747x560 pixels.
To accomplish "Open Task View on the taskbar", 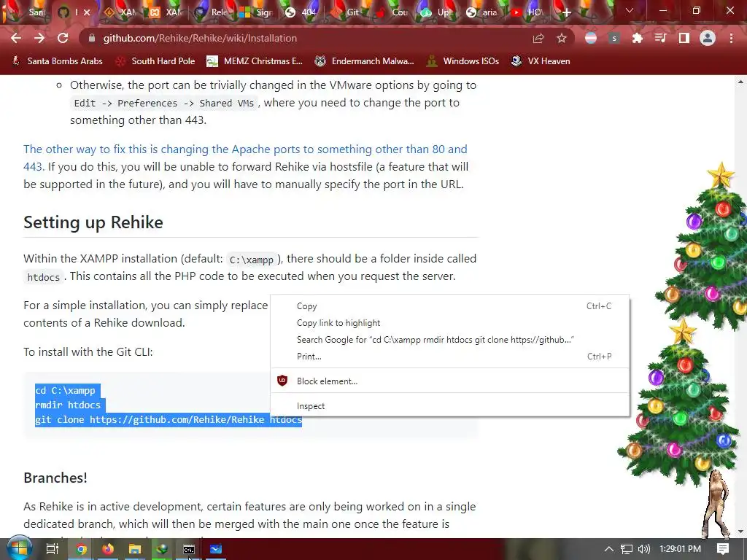I will point(52,549).
